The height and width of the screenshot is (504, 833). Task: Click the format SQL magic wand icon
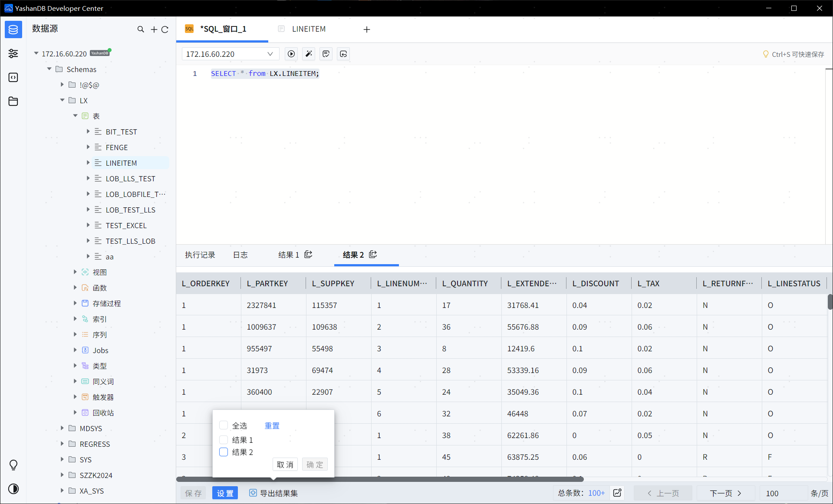[x=309, y=54]
